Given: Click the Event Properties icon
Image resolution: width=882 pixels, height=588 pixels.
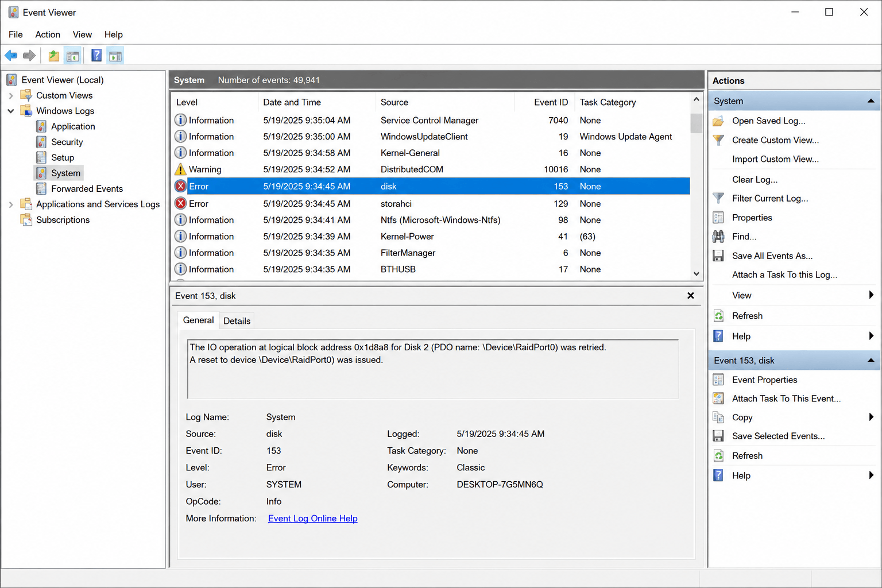Looking at the screenshot, I should [x=718, y=380].
